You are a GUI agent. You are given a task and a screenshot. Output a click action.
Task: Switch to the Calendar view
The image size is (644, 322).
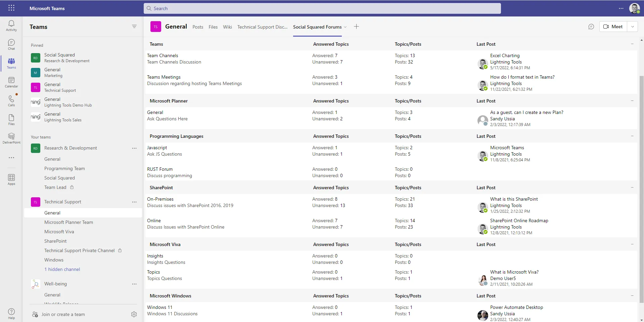pos(11,81)
